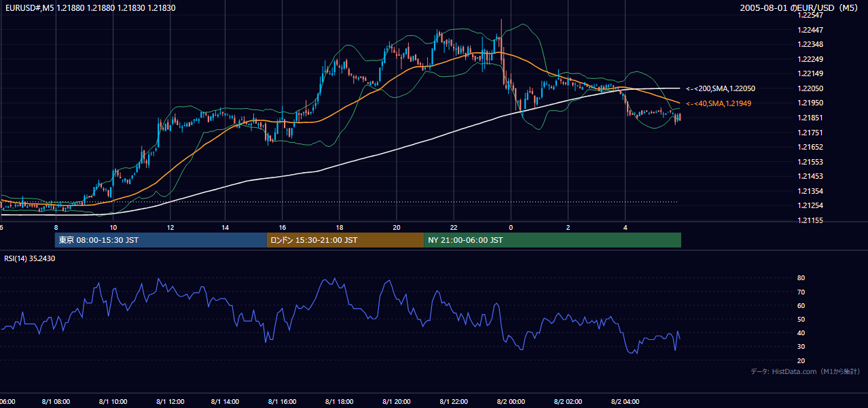Click hour marker 12 under the price chart

pos(170,228)
